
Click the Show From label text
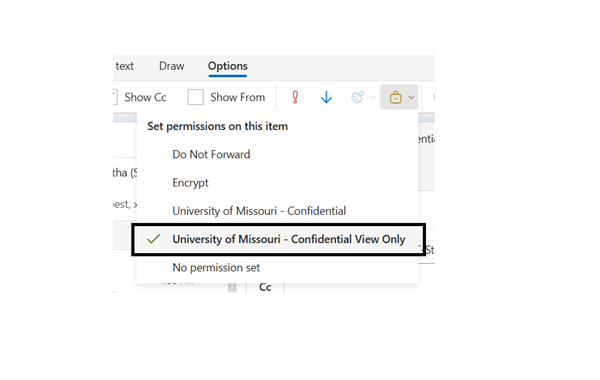coord(237,97)
